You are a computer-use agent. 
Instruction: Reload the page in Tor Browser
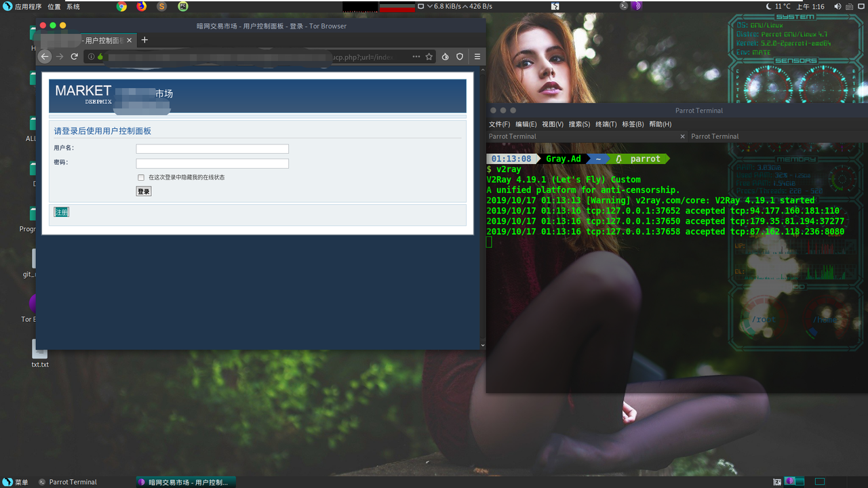point(75,57)
